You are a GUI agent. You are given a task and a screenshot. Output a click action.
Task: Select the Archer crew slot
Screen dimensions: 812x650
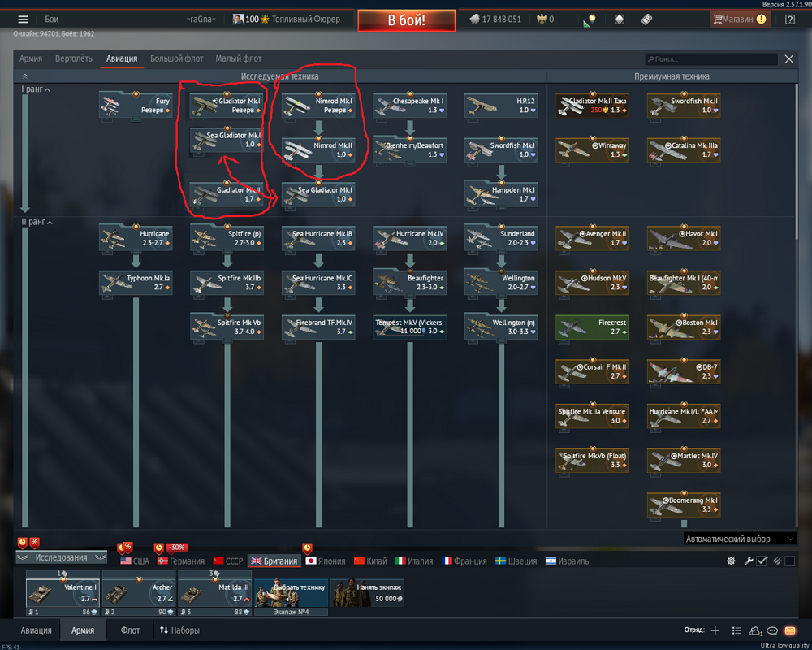point(139,593)
